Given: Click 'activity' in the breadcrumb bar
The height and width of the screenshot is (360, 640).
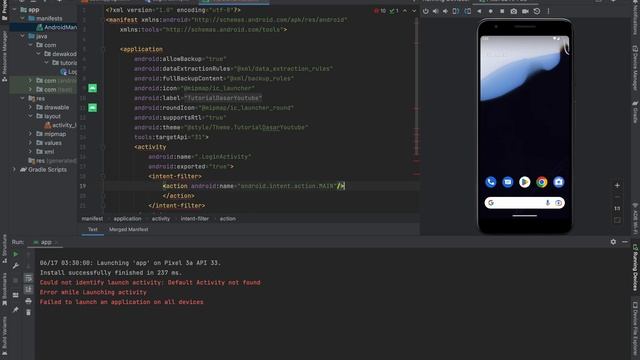Looking at the screenshot, I should tap(161, 219).
